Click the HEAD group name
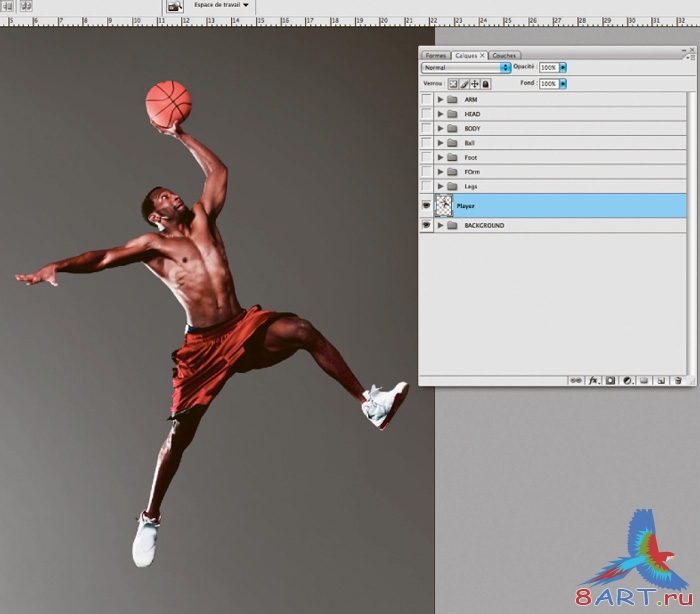 [x=472, y=114]
